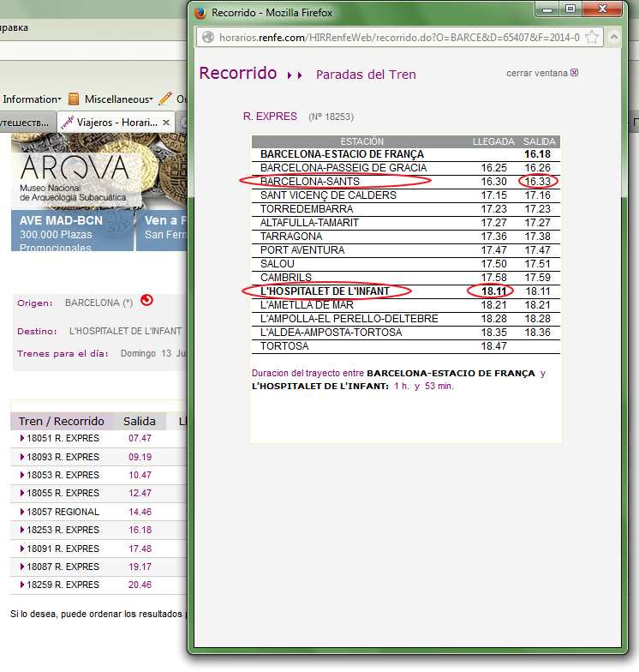Screen dimensions: 639x672
Task: Click the Firefox logo in popup title bar
Action: [200, 12]
